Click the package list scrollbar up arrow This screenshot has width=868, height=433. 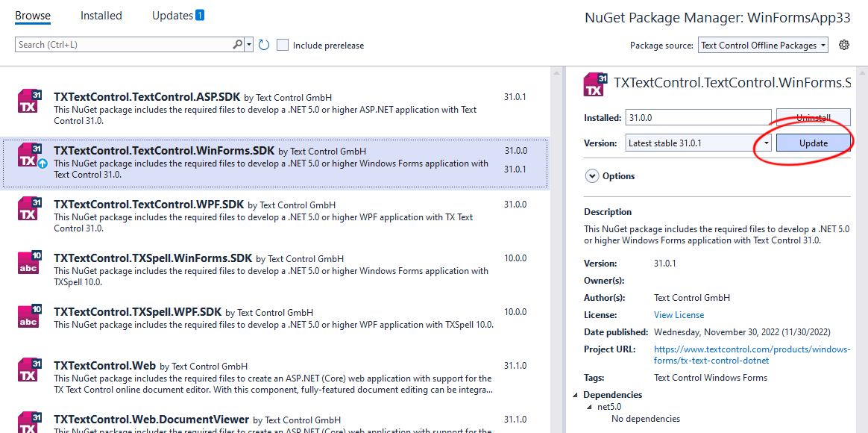(x=556, y=72)
